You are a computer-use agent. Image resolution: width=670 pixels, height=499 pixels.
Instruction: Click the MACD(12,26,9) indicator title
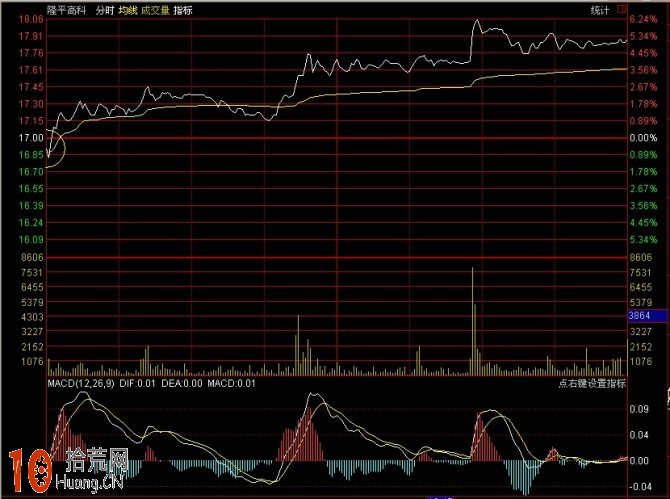pyautogui.click(x=81, y=383)
